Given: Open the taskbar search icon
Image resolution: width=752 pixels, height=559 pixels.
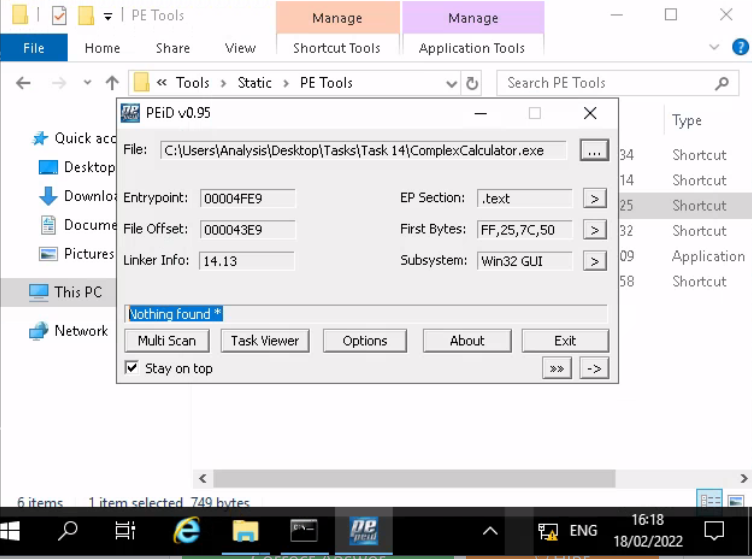Looking at the screenshot, I should click(69, 530).
